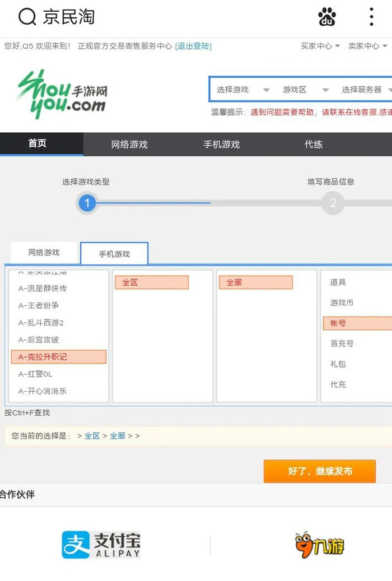Open the 9游 partner logo
Image resolution: width=392 pixels, height=581 pixels.
tap(319, 545)
